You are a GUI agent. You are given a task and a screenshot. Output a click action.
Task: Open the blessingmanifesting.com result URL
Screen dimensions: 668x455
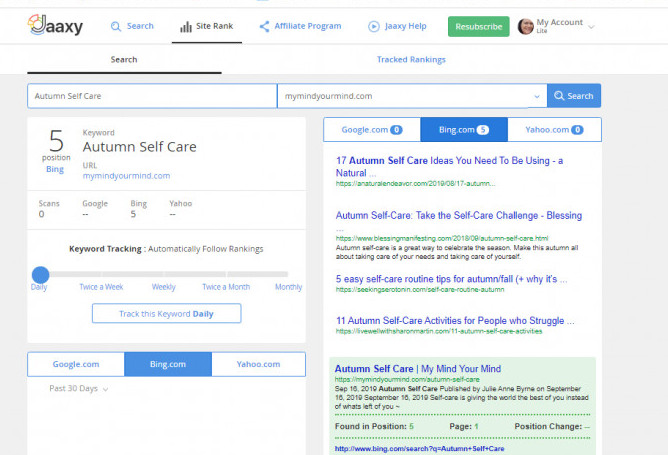point(442,238)
